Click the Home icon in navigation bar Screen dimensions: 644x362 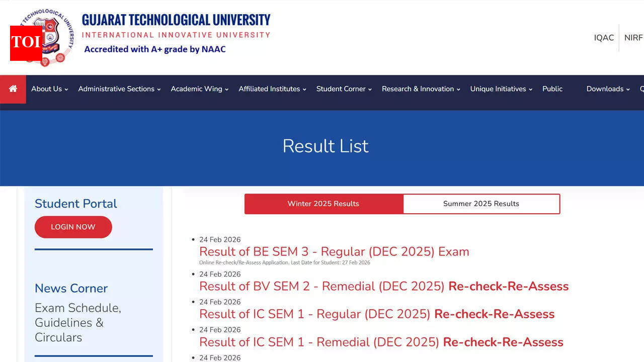pyautogui.click(x=13, y=89)
